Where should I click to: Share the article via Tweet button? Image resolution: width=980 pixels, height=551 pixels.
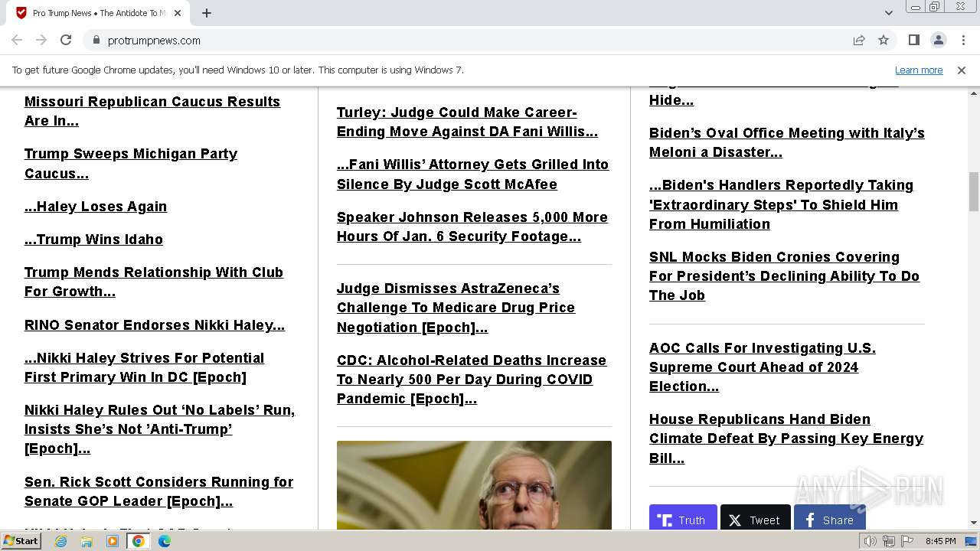pos(756,519)
